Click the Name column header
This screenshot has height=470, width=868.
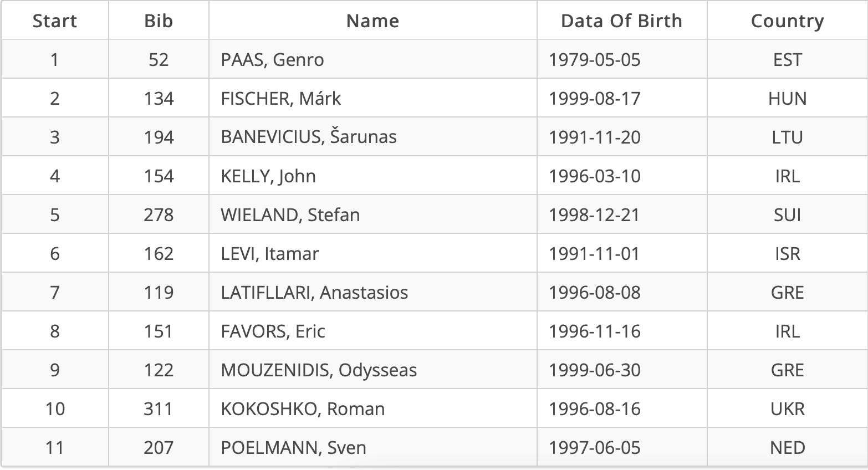[372, 21]
